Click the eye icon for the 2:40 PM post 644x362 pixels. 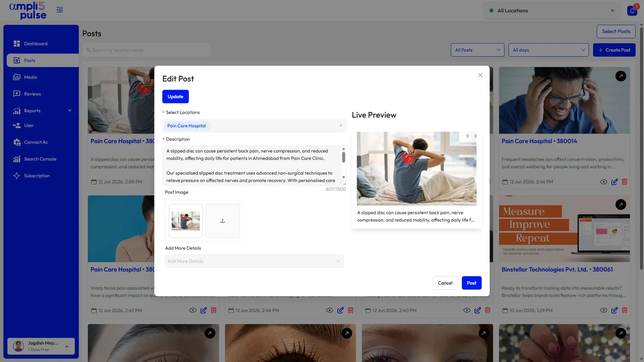coord(467,311)
